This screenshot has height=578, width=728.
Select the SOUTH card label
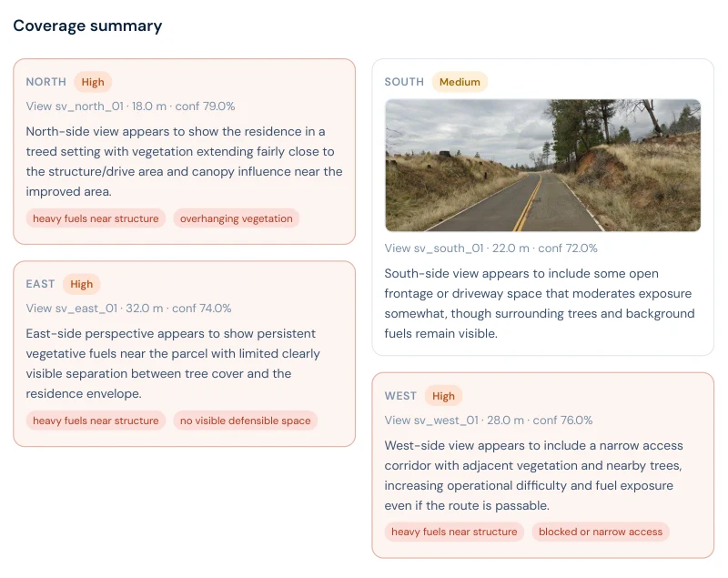(404, 82)
